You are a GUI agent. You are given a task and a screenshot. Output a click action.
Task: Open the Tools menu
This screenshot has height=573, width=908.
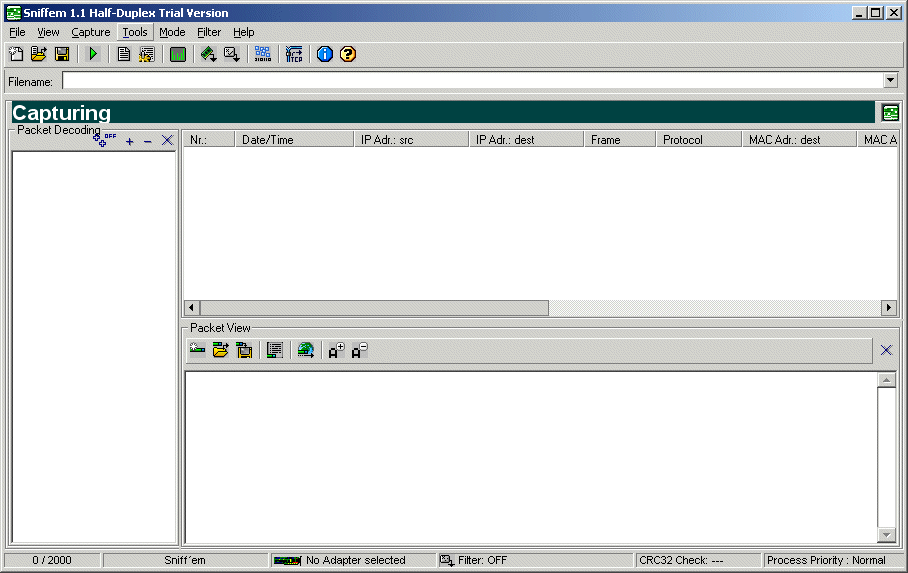click(x=135, y=32)
